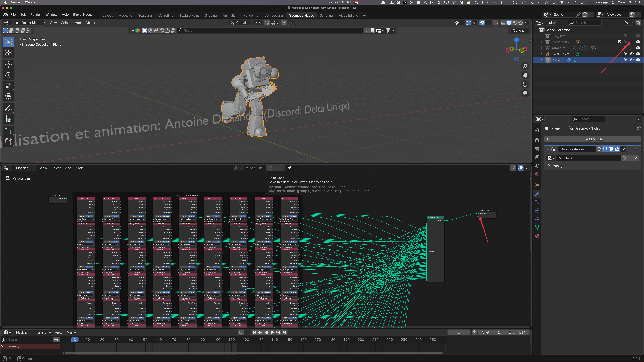
Task: Open the World properties tab
Action: [x=537, y=174]
